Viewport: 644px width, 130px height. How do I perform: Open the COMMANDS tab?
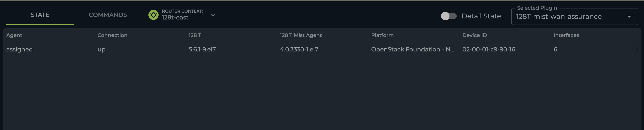click(108, 15)
